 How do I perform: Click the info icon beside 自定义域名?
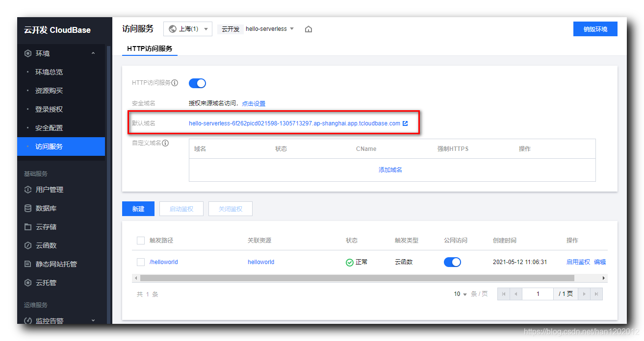pos(165,143)
